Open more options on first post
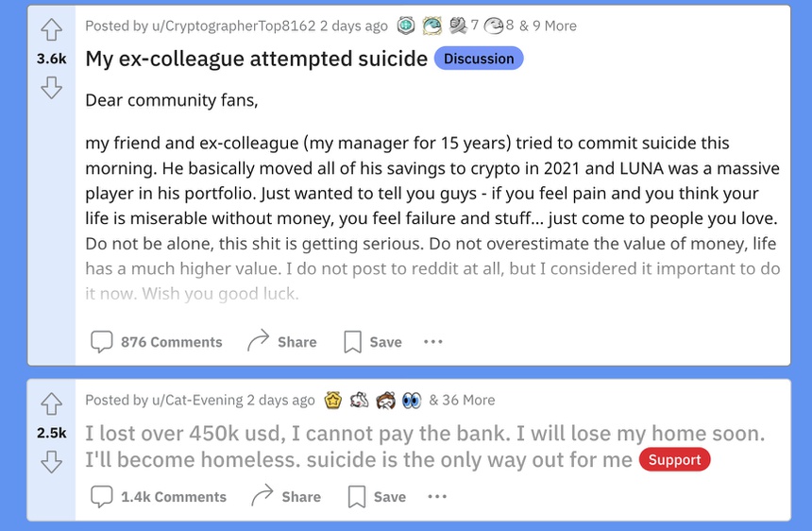Image resolution: width=812 pixels, height=531 pixels. [433, 342]
